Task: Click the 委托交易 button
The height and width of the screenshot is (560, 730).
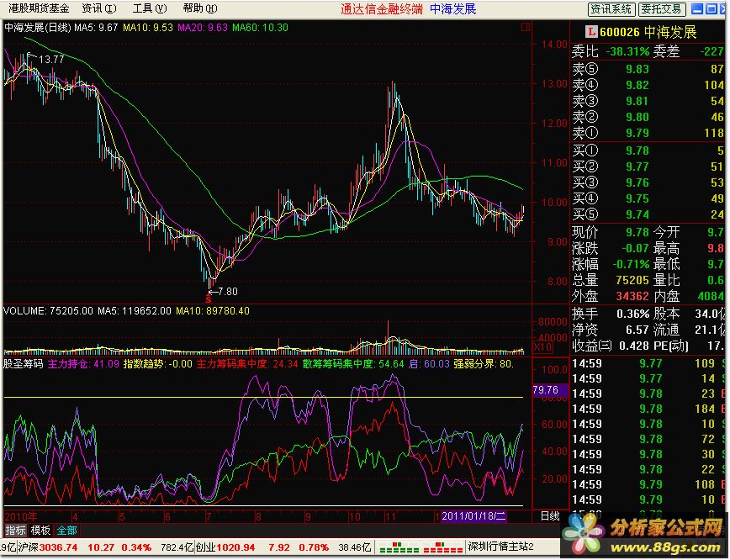Action: tap(661, 9)
